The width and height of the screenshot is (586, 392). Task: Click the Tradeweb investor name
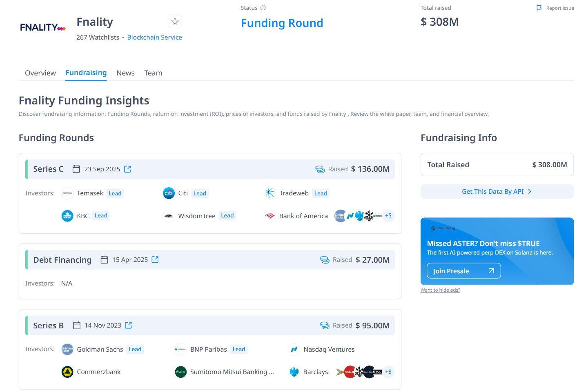tap(294, 193)
